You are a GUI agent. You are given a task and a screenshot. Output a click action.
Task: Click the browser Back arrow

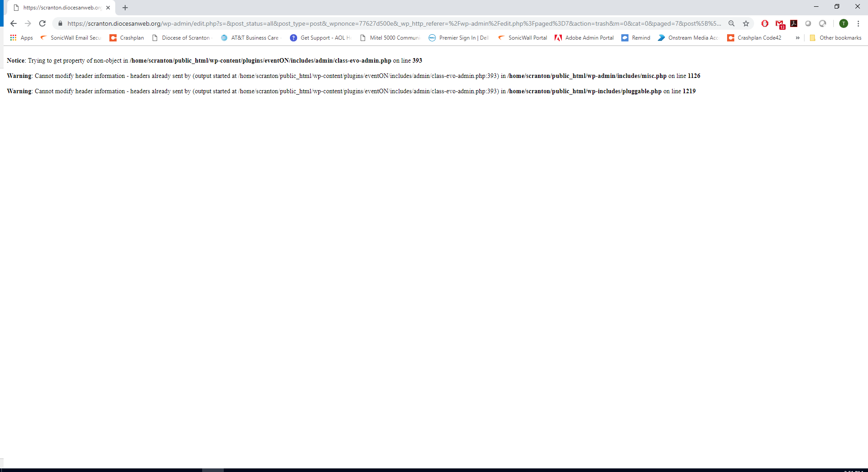14,23
